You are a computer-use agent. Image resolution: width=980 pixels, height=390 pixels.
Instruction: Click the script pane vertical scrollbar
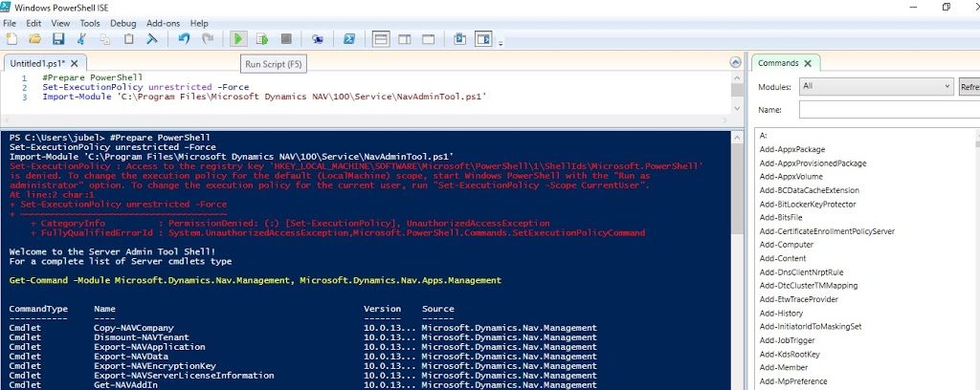(x=737, y=92)
